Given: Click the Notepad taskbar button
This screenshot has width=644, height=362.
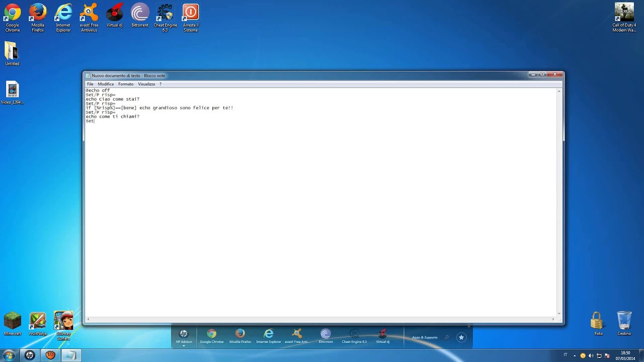Looking at the screenshot, I should pyautogui.click(x=71, y=355).
